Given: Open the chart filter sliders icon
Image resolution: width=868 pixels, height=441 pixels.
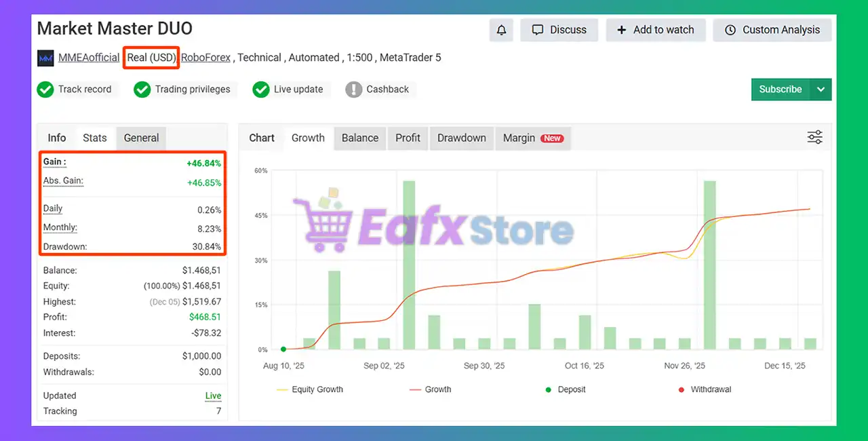Looking at the screenshot, I should pyautogui.click(x=814, y=136).
